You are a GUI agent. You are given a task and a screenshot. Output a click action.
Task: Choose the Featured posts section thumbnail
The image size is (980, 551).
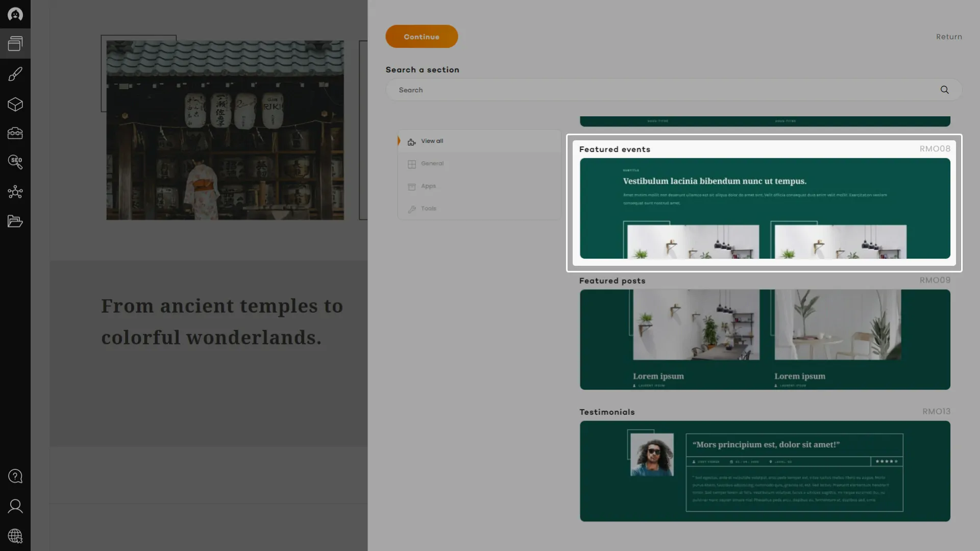(x=765, y=339)
